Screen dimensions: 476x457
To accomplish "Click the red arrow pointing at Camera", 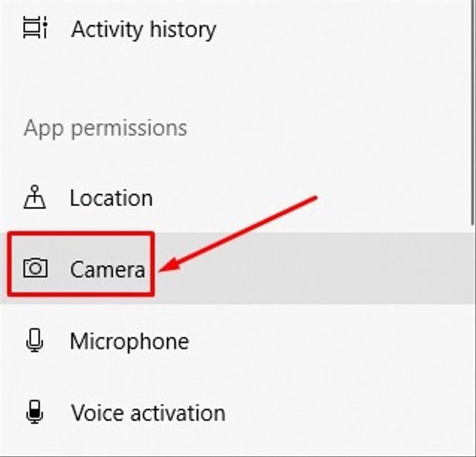I will [238, 234].
